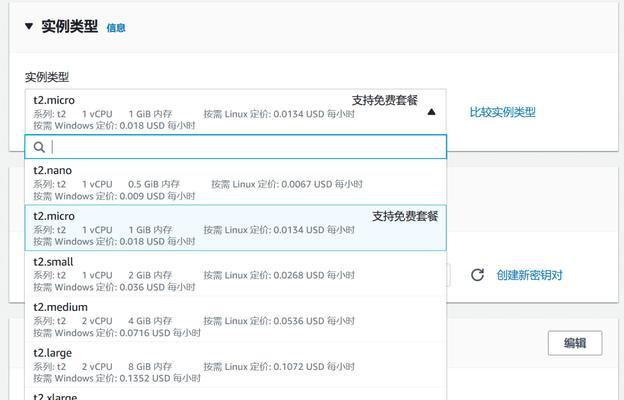Click the selected t2.micro summary box
The height and width of the screenshot is (400, 624).
[236, 112]
